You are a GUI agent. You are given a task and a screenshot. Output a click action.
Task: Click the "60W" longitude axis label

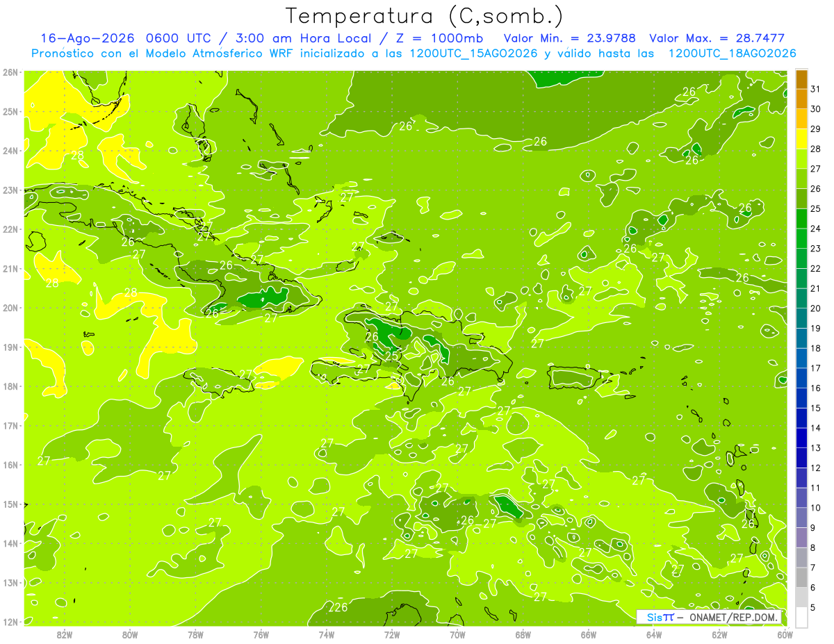point(785,634)
